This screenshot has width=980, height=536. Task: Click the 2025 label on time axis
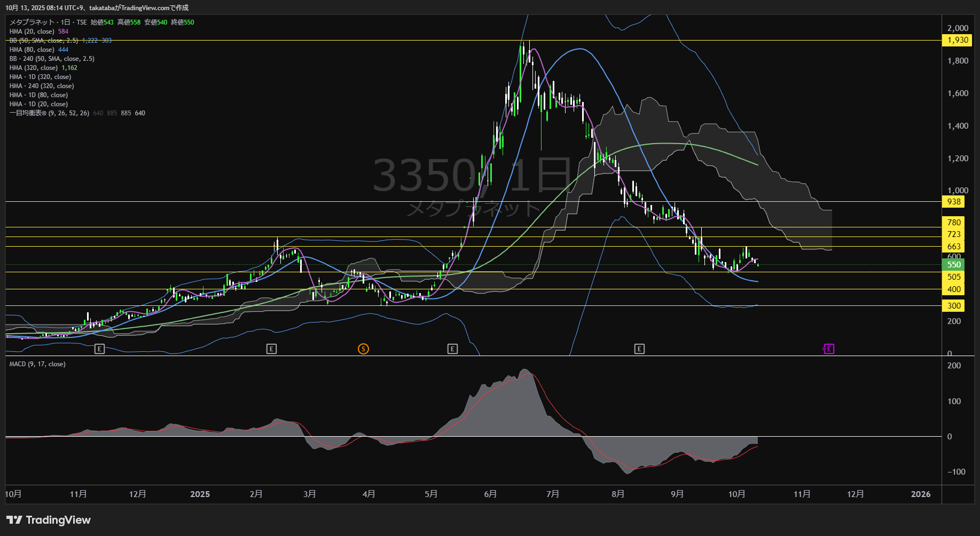(200, 494)
